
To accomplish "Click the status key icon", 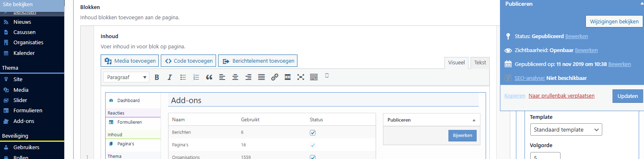I will (508, 36).
